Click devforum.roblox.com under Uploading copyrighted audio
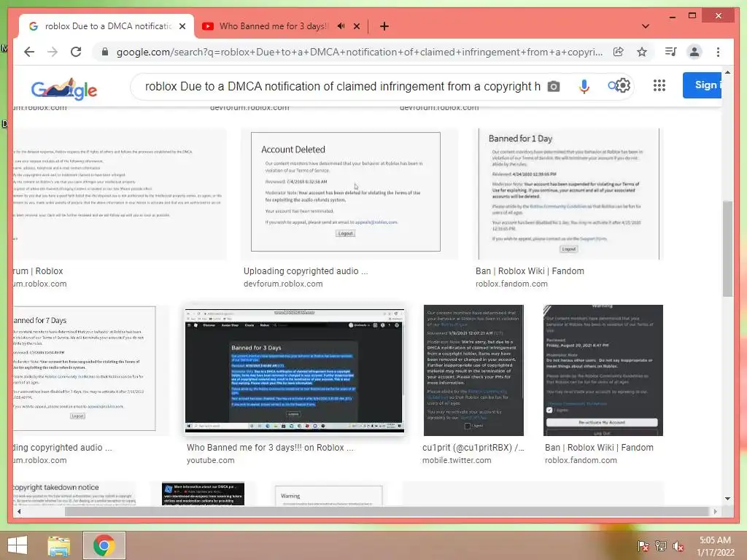The height and width of the screenshot is (560, 747). point(283,284)
